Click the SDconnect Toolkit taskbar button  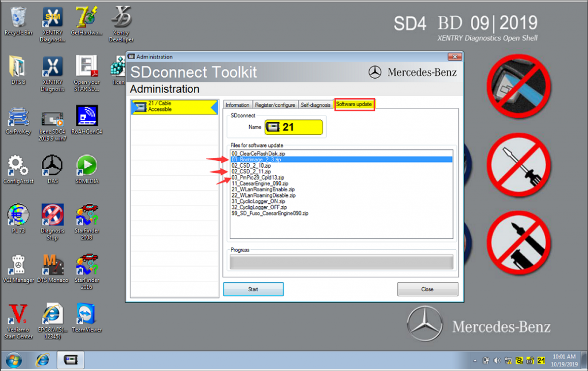70,360
